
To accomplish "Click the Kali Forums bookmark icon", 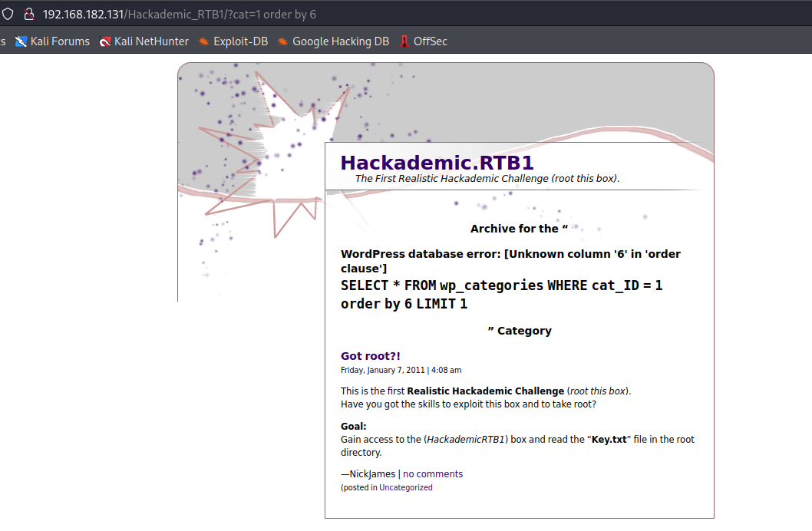I will [x=21, y=41].
